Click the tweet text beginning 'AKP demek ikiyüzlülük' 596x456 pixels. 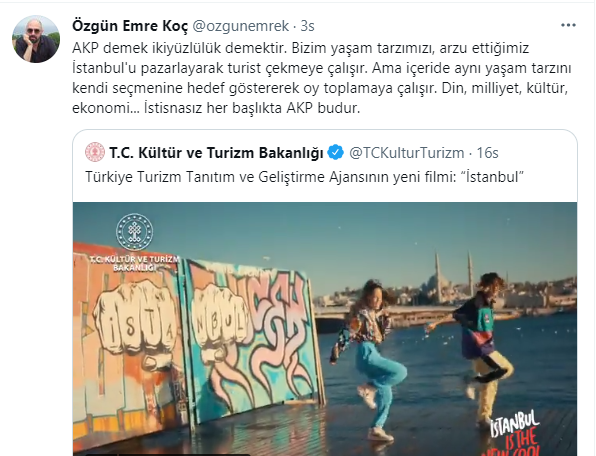[322, 78]
